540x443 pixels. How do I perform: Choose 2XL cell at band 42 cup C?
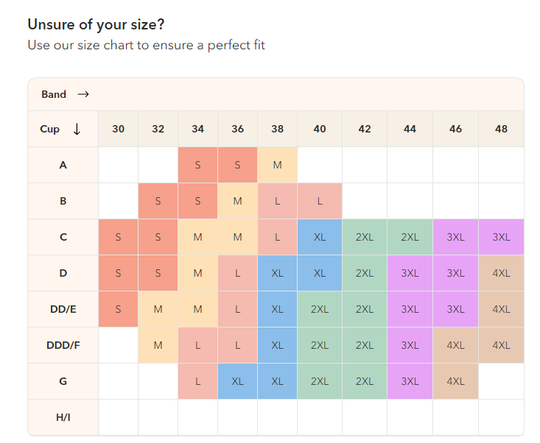coord(365,237)
